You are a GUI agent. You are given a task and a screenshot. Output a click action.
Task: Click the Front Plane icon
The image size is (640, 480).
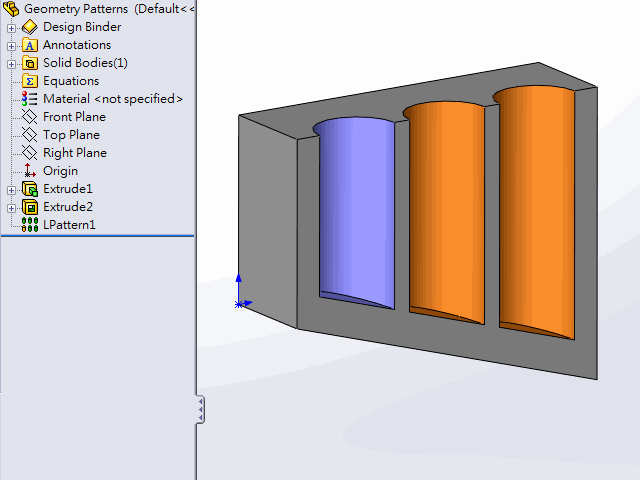(30, 117)
